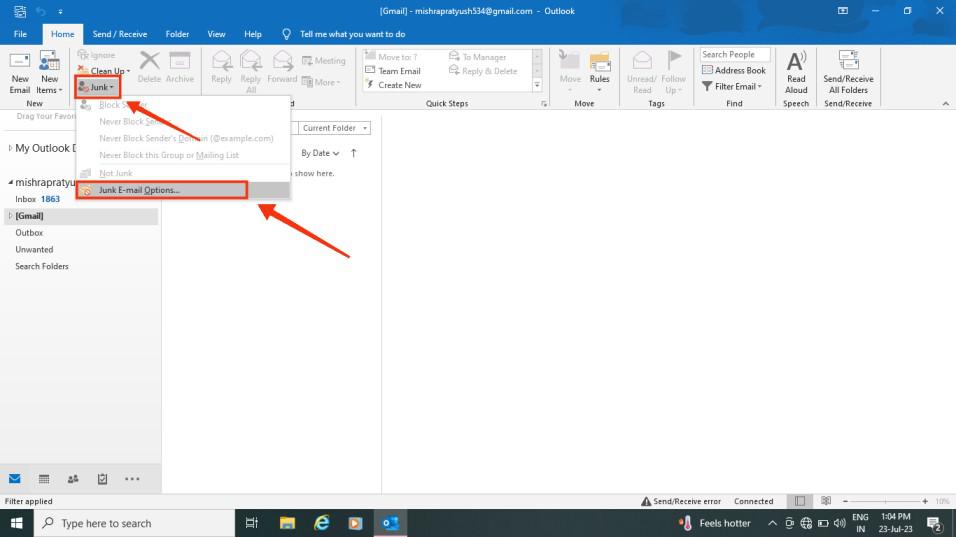956x537 pixels.
Task: Click the Send/Receive All Folders quick access icon
Action: pyautogui.click(x=20, y=11)
